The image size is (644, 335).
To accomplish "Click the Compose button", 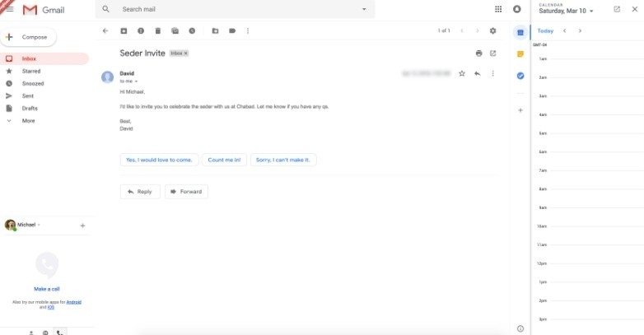I will click(29, 37).
